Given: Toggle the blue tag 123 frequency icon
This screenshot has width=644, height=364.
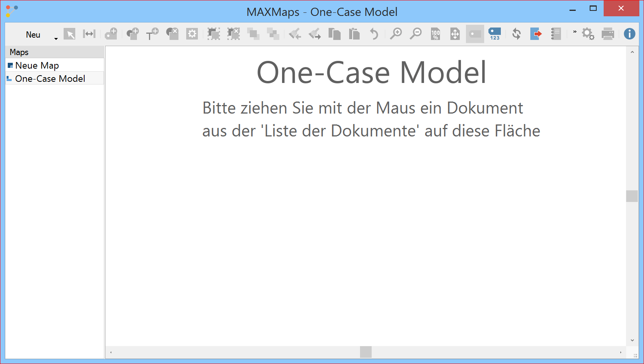Looking at the screenshot, I should click(495, 34).
